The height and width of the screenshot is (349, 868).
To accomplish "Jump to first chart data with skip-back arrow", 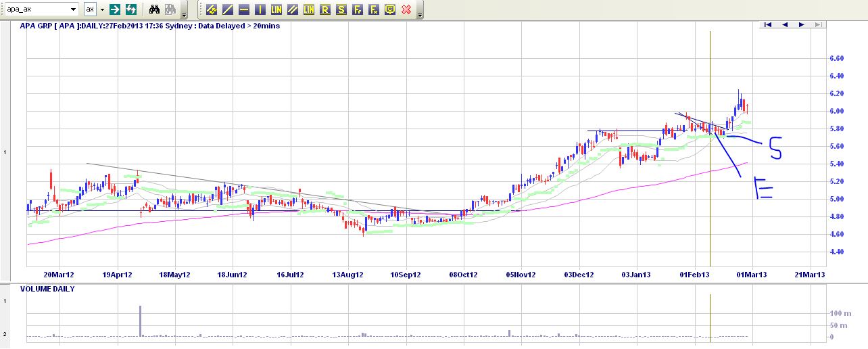I will point(768,24).
